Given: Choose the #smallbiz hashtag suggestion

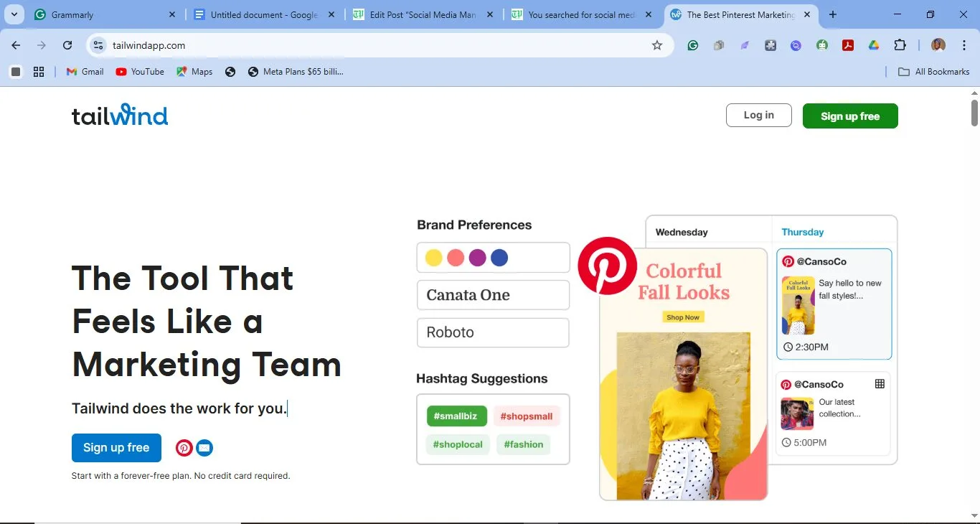Looking at the screenshot, I should 457,416.
